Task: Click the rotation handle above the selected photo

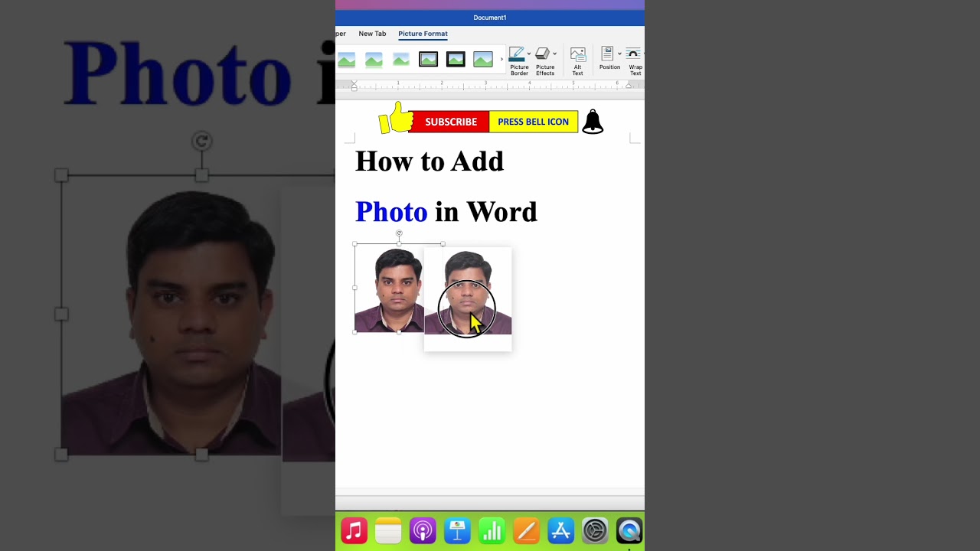Action: [399, 233]
